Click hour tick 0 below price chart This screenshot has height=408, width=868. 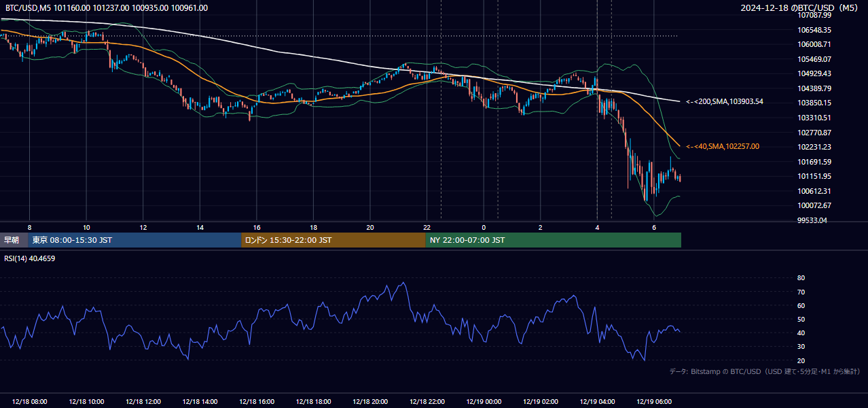(x=484, y=227)
